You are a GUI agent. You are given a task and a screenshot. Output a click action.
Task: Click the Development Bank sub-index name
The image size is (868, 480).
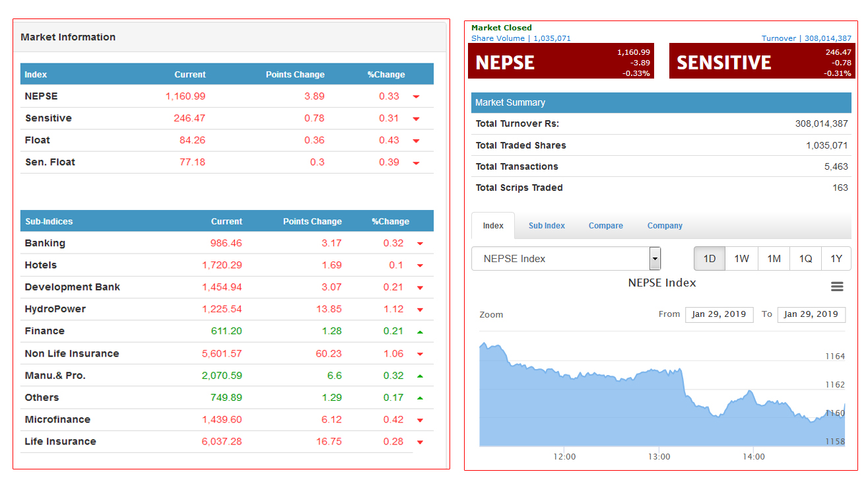point(73,287)
